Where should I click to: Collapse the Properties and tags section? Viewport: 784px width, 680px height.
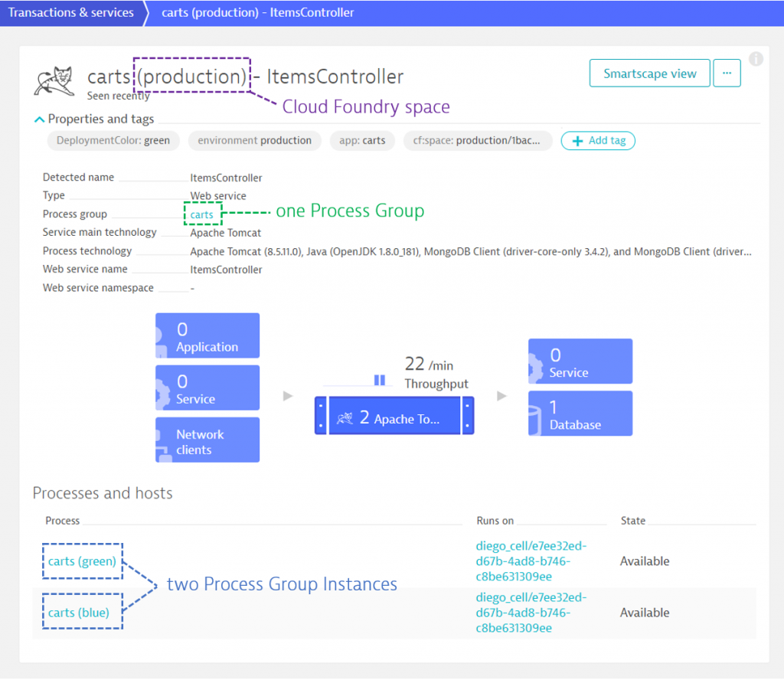click(x=39, y=119)
